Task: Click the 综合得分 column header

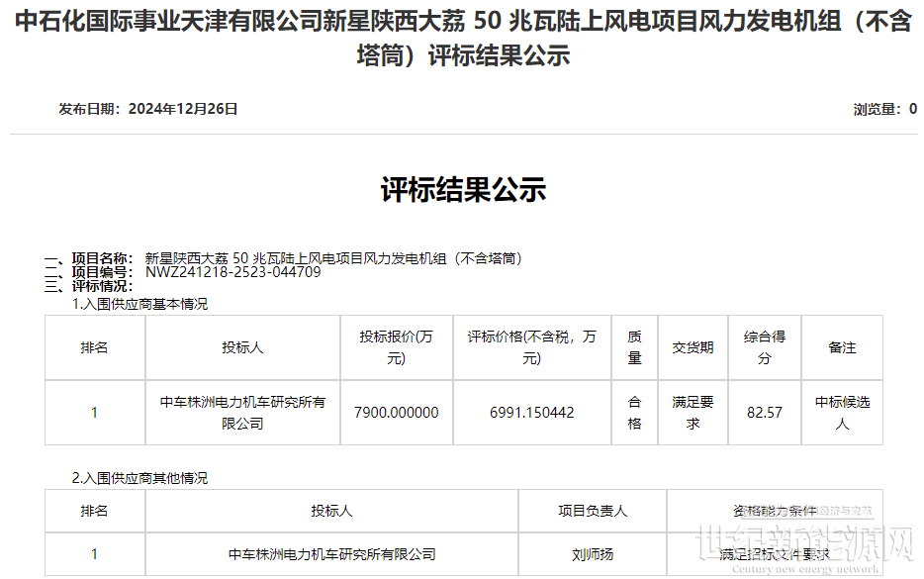Action: (765, 347)
